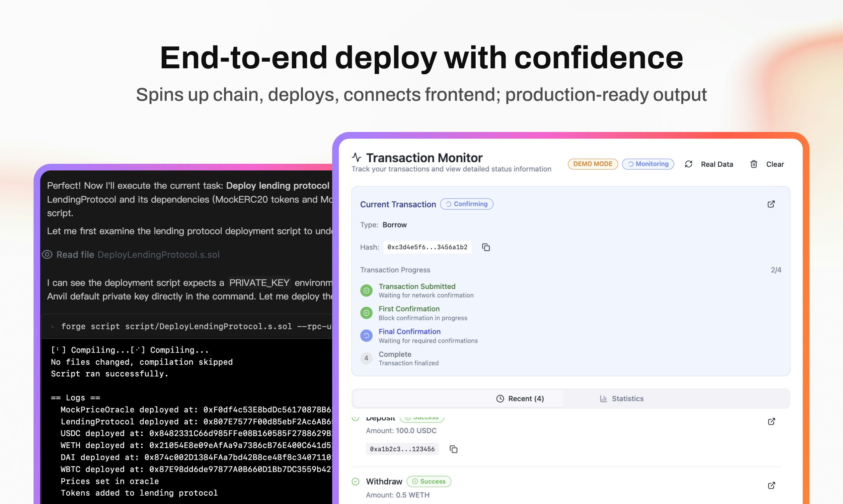Toggle the DEMO MODE badge

592,164
